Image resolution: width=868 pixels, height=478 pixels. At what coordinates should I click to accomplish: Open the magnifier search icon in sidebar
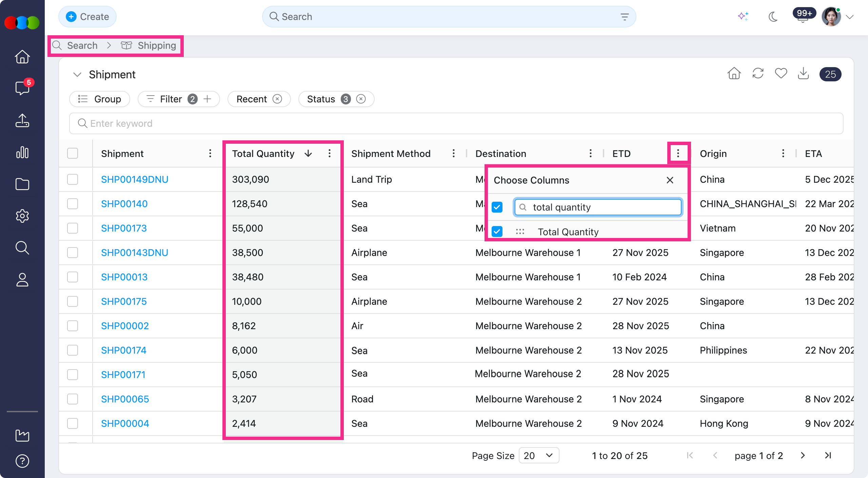pos(22,247)
